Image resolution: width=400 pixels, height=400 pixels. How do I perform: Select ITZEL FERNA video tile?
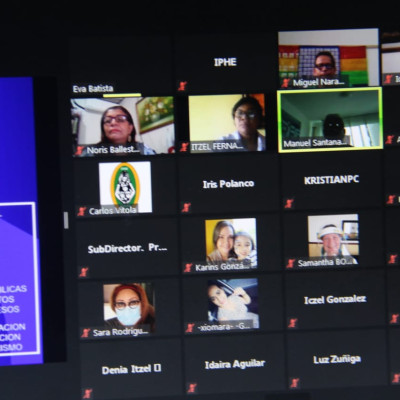coord(227,123)
